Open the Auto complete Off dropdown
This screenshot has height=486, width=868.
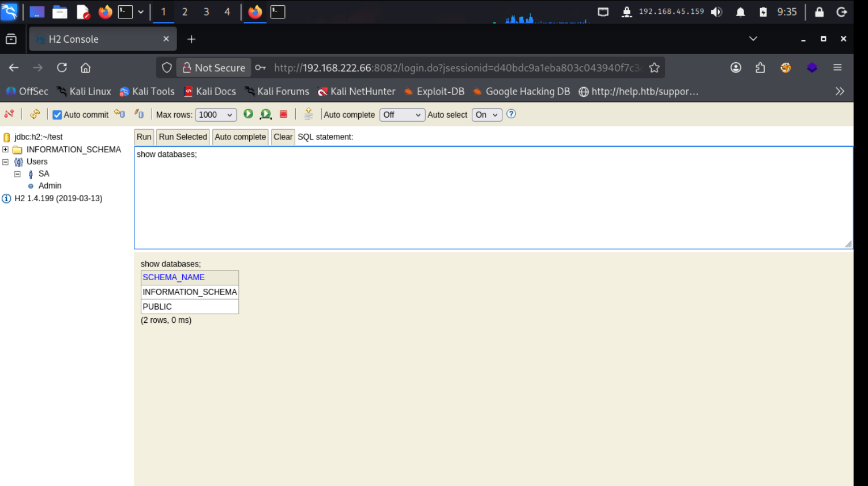pyautogui.click(x=402, y=115)
